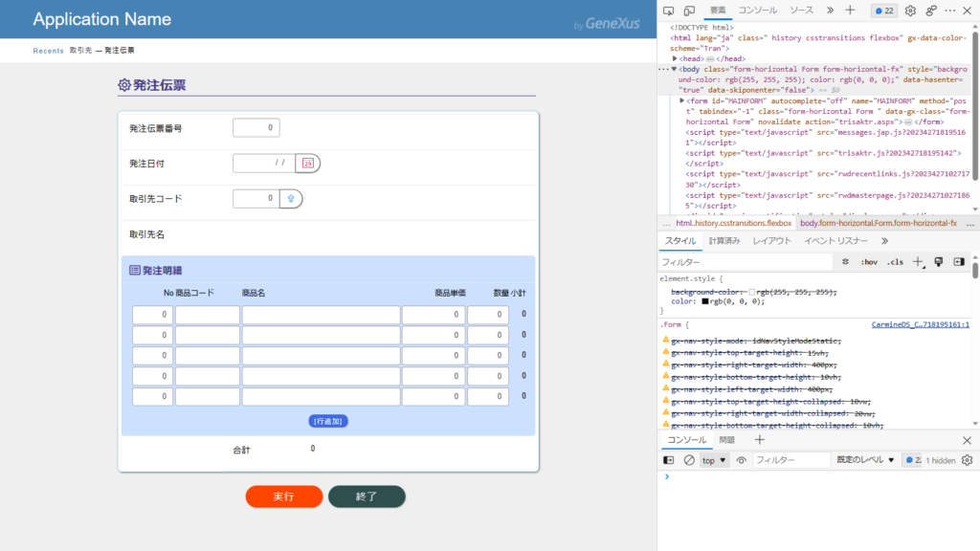The height and width of the screenshot is (551, 980).
Task: Open the 問題 drawer tab
Action: pyautogui.click(x=727, y=440)
